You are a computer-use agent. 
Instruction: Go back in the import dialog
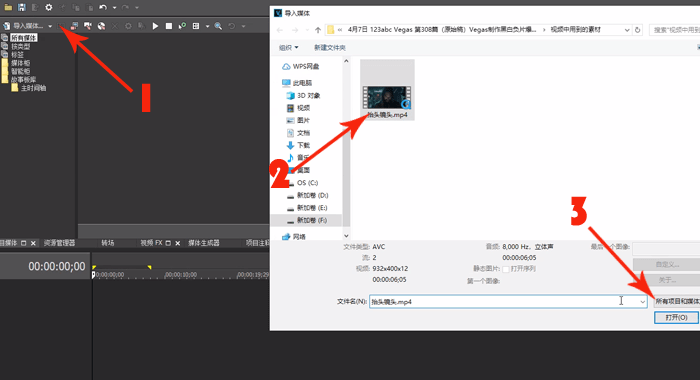tap(280, 30)
